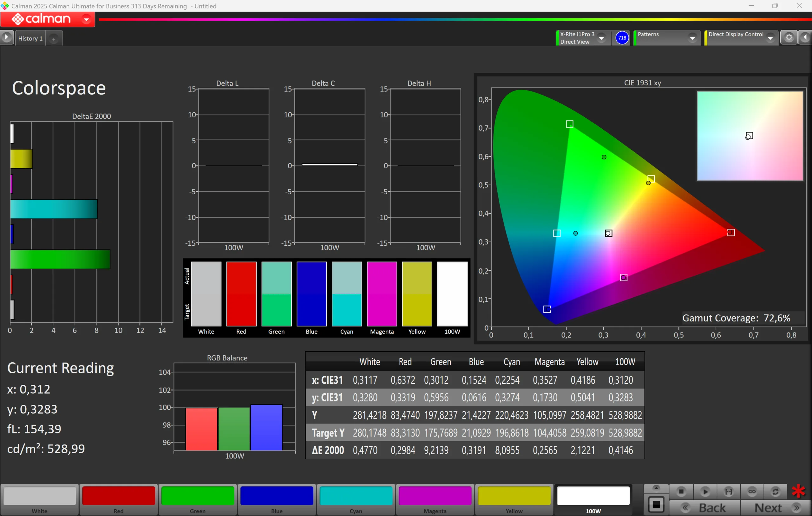The image size is (812, 516).
Task: Expand the Patterns source dropdown
Action: (692, 38)
